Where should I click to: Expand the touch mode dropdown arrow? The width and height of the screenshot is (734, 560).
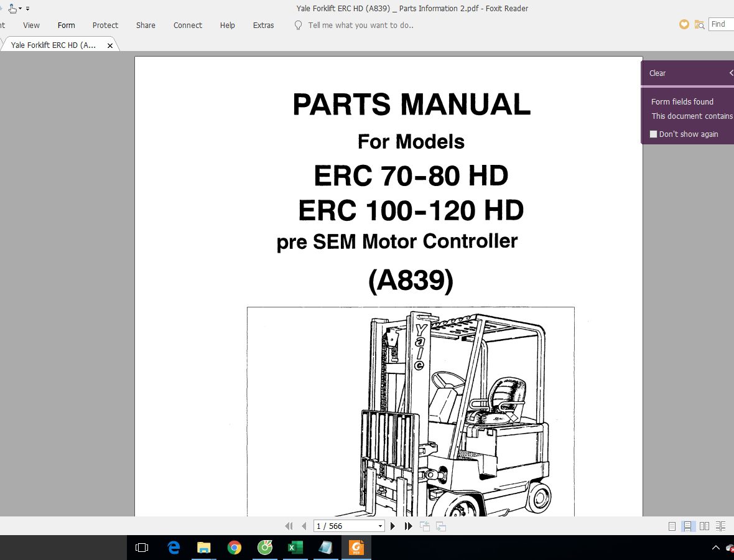(x=20, y=9)
